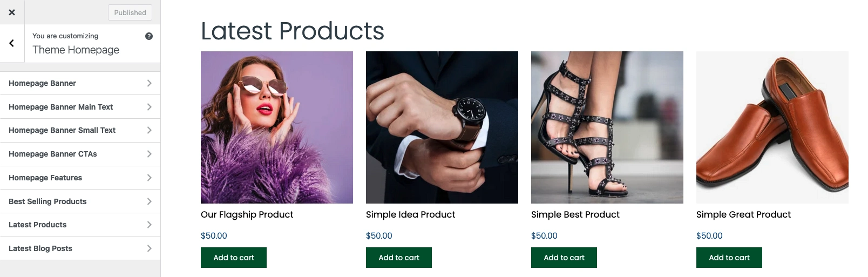
Task: Expand the Homepage Banner section chevron
Action: pyautogui.click(x=149, y=83)
